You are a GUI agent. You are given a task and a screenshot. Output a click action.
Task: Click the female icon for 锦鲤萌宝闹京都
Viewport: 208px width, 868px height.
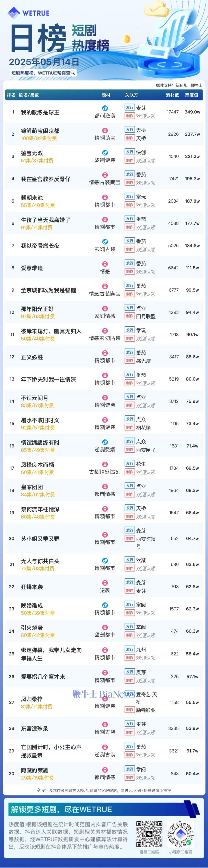[x=105, y=131]
